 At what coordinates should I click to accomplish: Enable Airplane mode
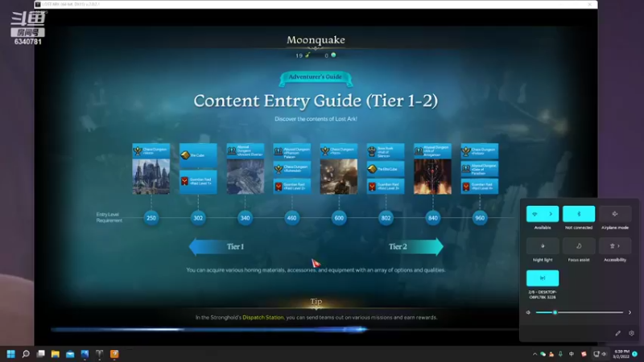click(615, 214)
